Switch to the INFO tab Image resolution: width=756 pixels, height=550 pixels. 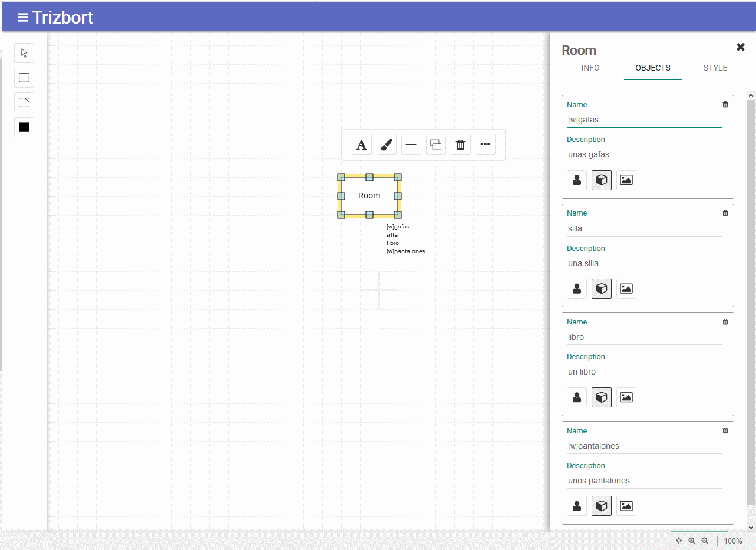(590, 68)
